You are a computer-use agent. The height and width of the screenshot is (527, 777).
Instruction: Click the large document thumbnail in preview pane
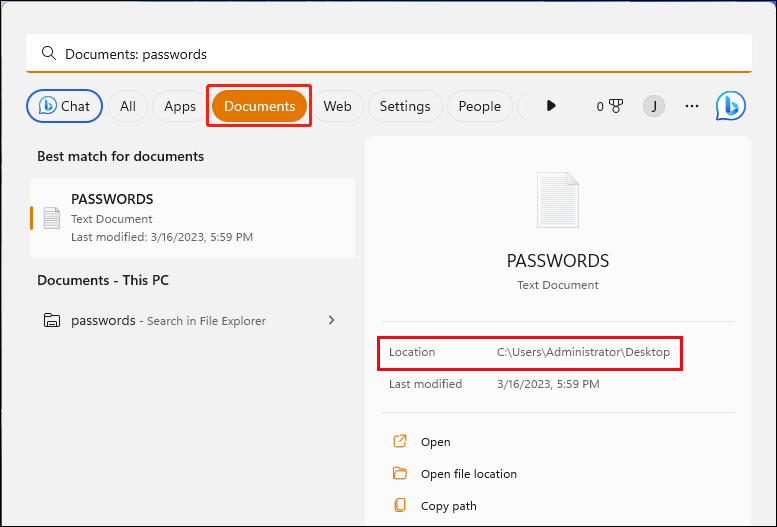558,200
